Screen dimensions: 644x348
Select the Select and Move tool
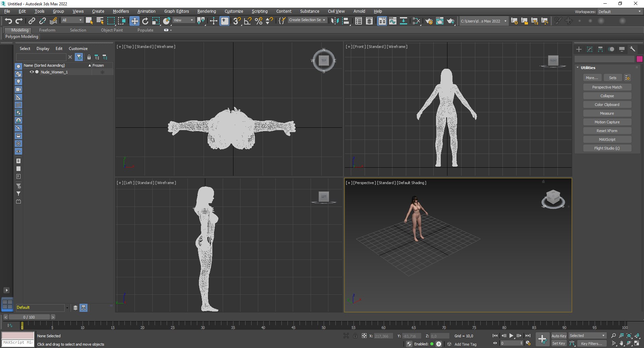pos(134,21)
